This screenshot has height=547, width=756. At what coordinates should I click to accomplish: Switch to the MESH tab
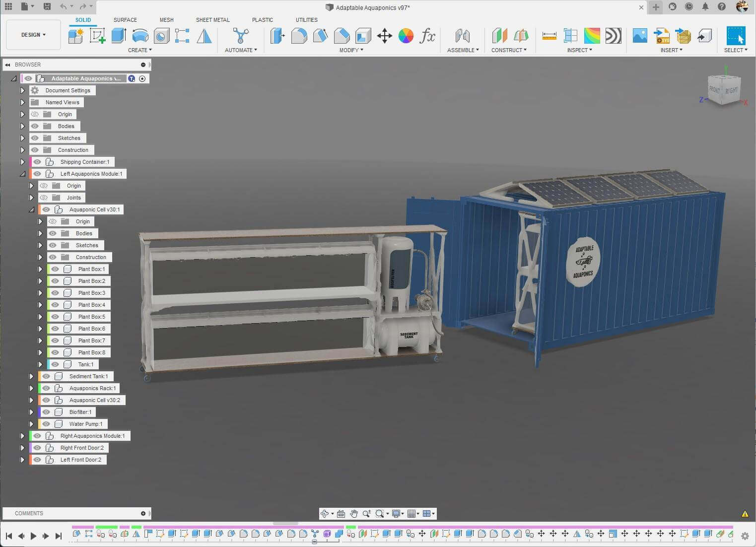click(x=166, y=20)
